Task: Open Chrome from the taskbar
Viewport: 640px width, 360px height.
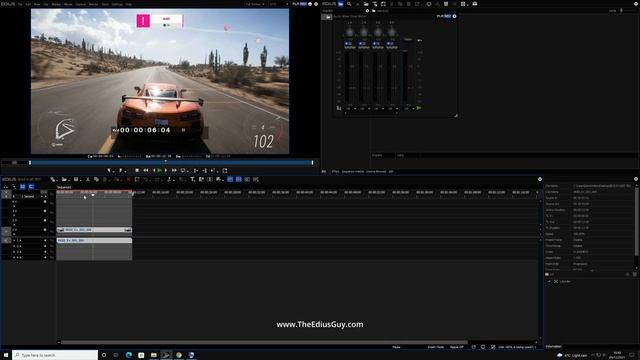Action: pos(179,355)
